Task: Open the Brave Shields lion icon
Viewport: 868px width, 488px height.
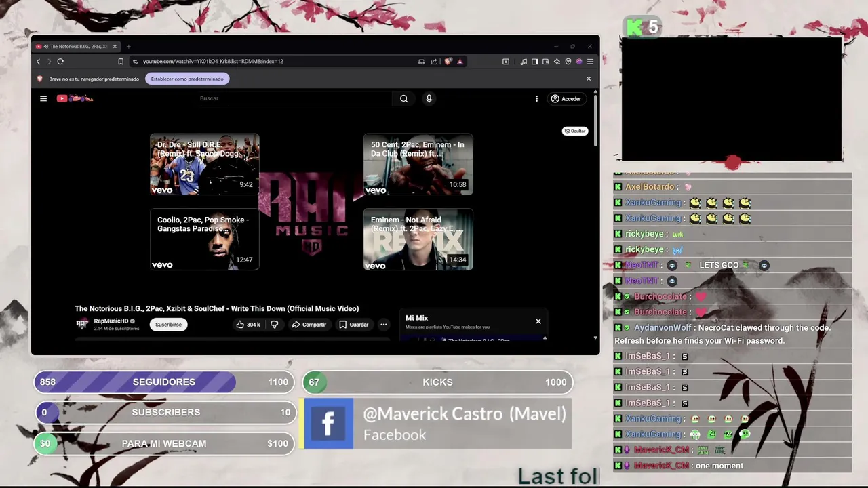Action: click(x=448, y=62)
